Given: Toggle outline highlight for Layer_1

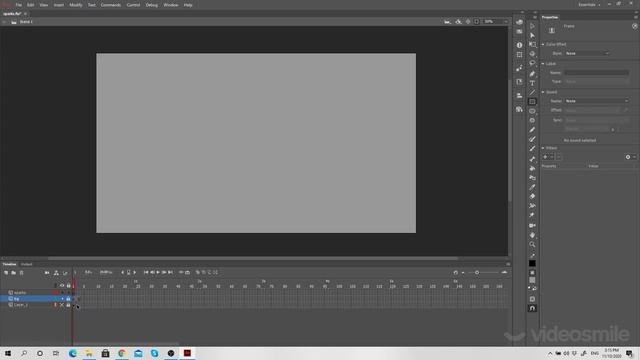Looking at the screenshot, I should point(56,305).
